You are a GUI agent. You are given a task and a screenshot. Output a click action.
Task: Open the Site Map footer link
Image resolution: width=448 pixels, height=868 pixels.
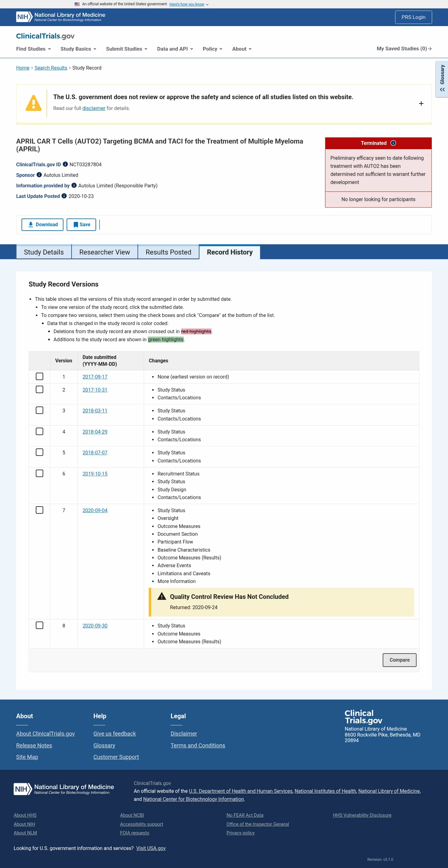point(27,757)
